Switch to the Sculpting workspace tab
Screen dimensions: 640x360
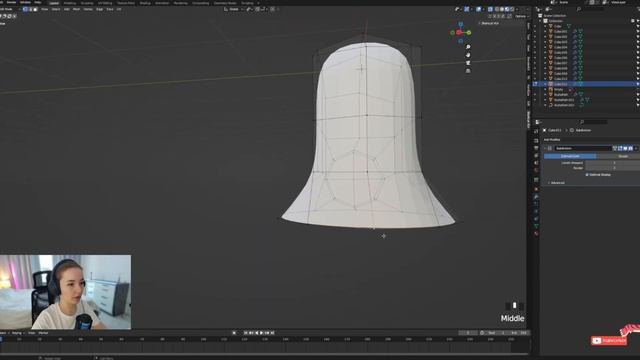[x=87, y=3]
